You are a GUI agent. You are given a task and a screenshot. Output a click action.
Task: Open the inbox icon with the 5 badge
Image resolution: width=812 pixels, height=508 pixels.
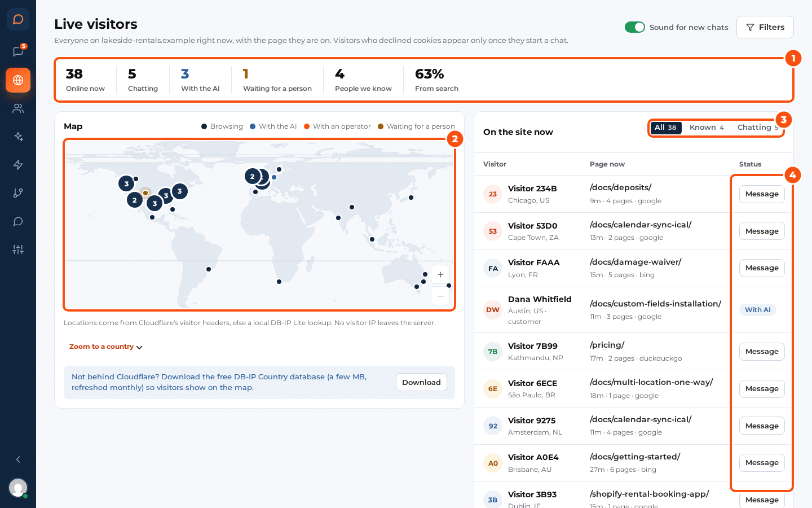pos(18,52)
